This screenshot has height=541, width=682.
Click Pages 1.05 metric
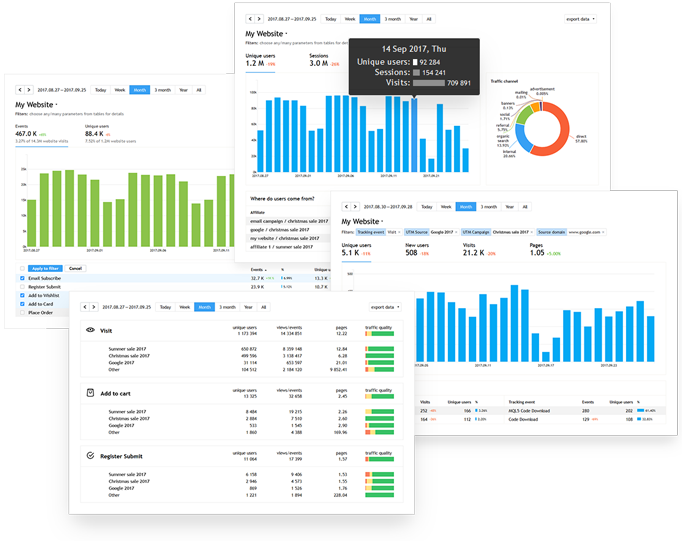click(545, 250)
